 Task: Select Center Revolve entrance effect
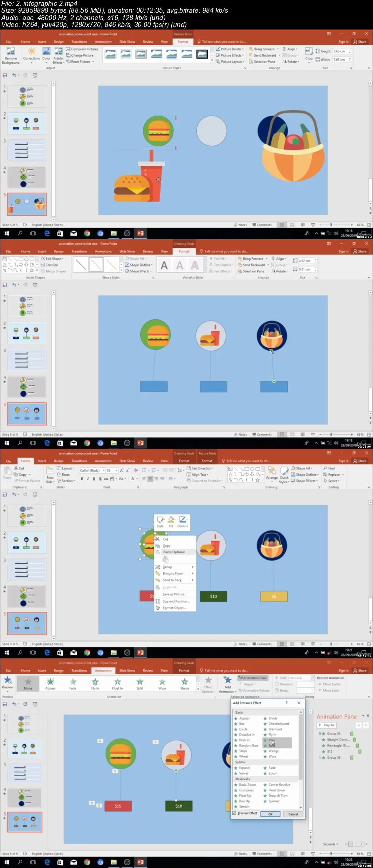click(277, 785)
